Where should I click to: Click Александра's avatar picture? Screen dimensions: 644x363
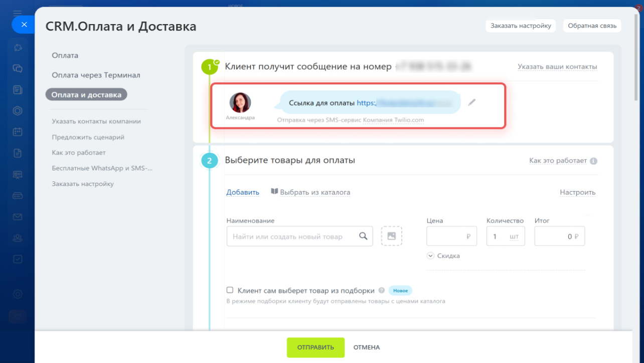240,102
